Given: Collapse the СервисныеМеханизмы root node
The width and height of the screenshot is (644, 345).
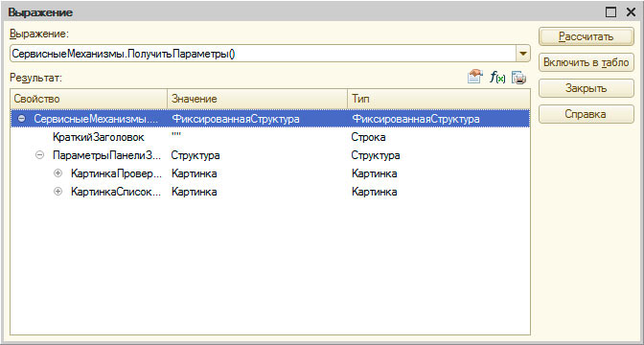Looking at the screenshot, I should [22, 119].
